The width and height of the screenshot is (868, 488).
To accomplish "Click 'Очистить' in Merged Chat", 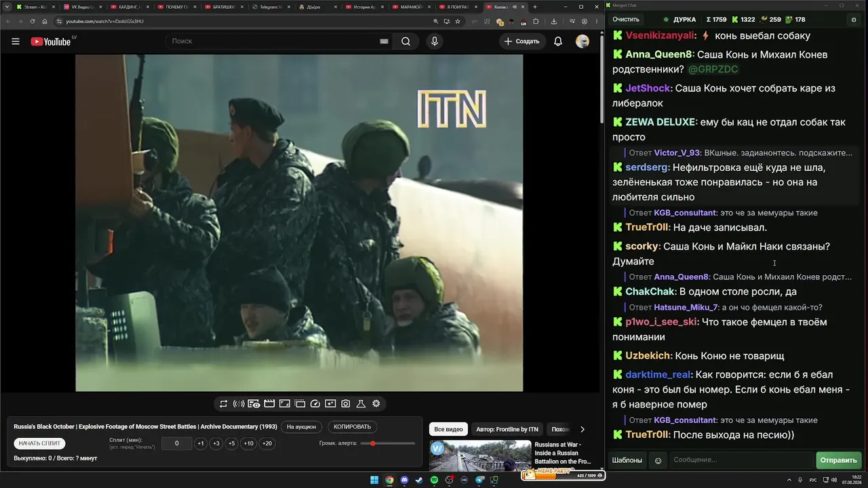I will pos(626,20).
